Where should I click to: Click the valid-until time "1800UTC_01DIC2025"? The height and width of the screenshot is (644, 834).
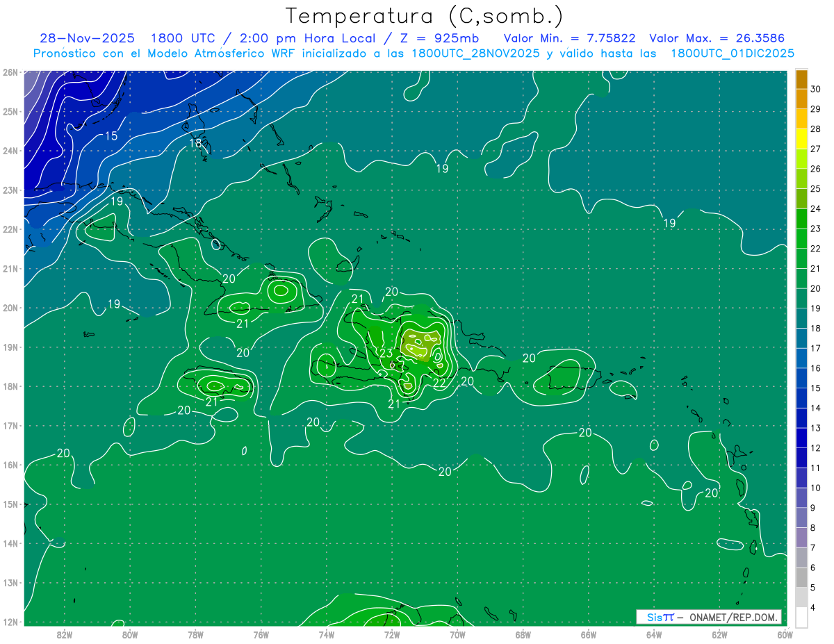coord(733,53)
